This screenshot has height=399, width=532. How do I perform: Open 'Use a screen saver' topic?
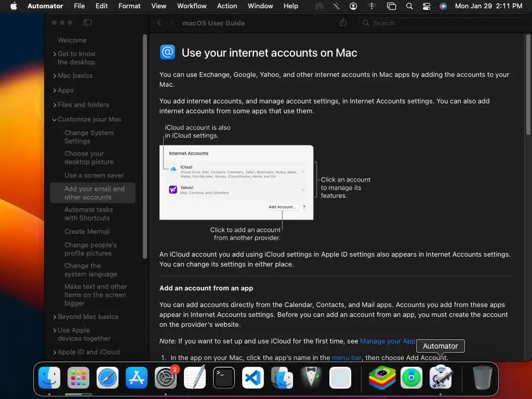tap(94, 175)
